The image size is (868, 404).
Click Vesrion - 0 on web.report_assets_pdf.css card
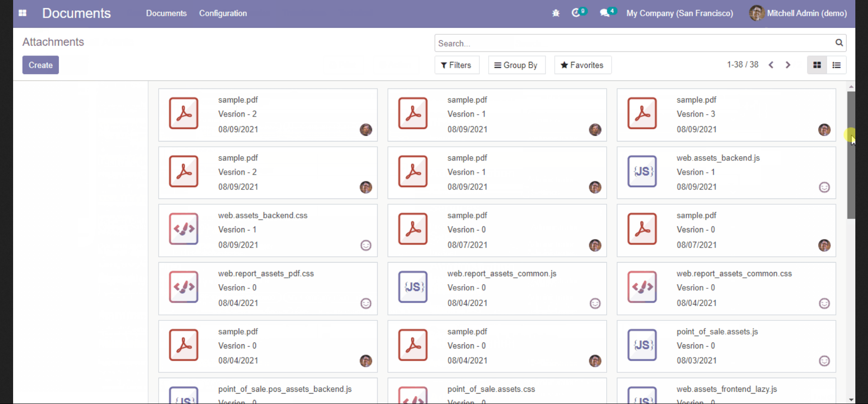coord(237,288)
